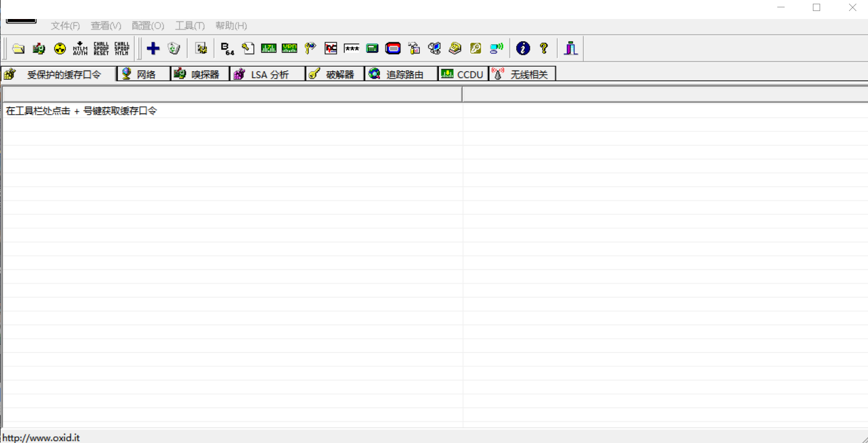868x443 pixels.
Task: Click the CHALL SPOOF NTLM icon
Action: tap(122, 48)
